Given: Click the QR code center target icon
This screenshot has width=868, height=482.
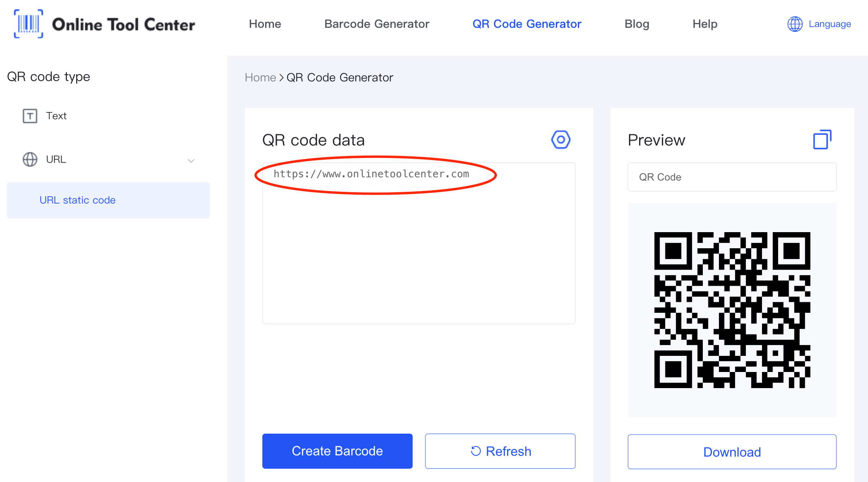Looking at the screenshot, I should click(560, 139).
